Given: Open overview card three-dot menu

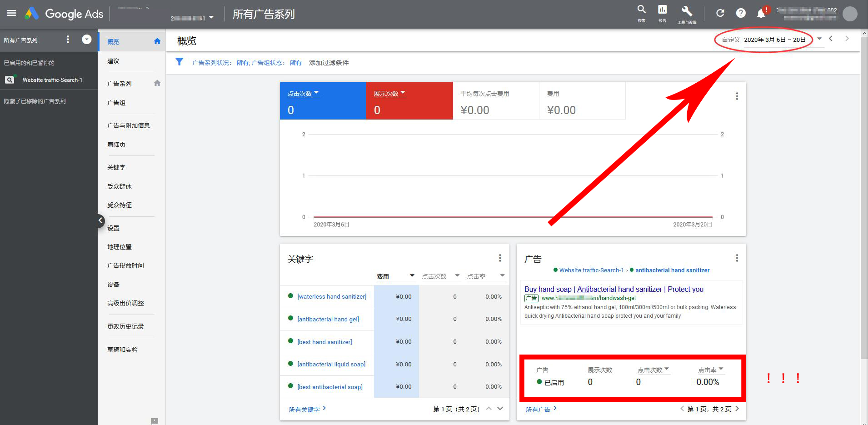Looking at the screenshot, I should coord(737,96).
